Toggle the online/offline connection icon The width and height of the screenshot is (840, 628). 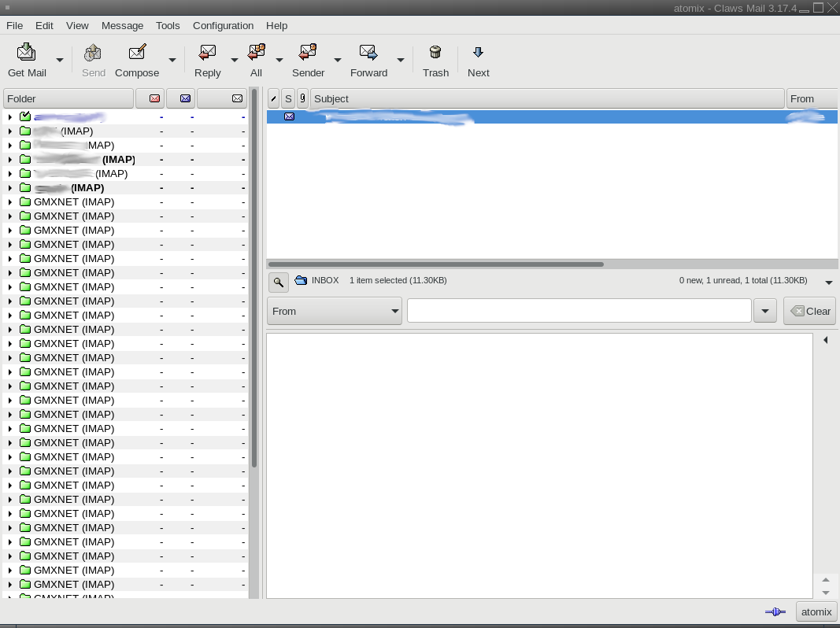pos(775,612)
